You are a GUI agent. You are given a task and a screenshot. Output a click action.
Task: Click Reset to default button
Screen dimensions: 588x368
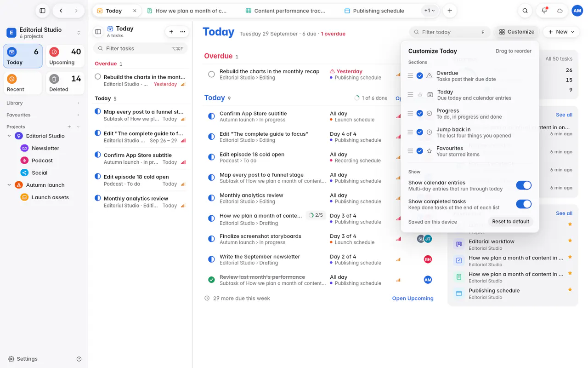pyautogui.click(x=510, y=222)
